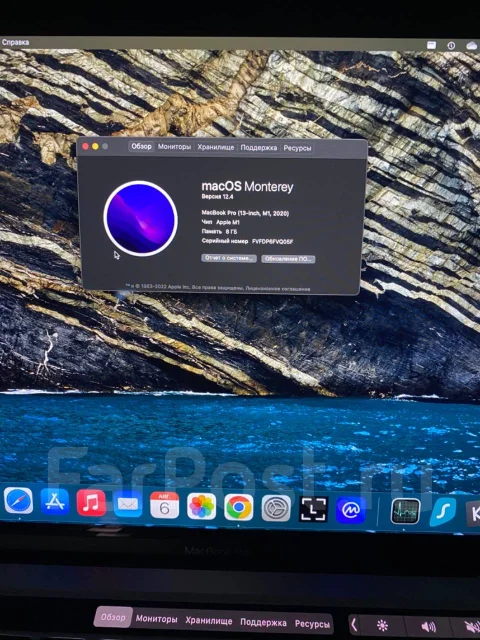Click the white window icon in menu bar
This screenshot has height=640, width=480.
pos(431,45)
